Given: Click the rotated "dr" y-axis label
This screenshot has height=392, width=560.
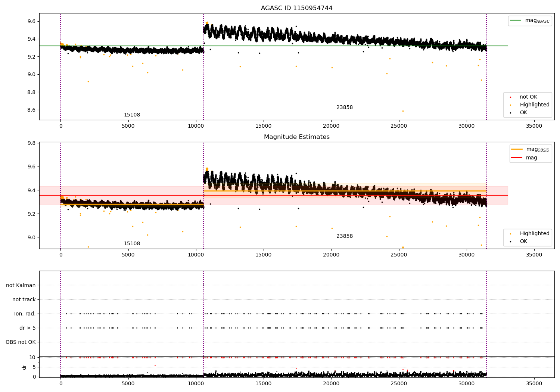Looking at the screenshot, I should point(24,367).
